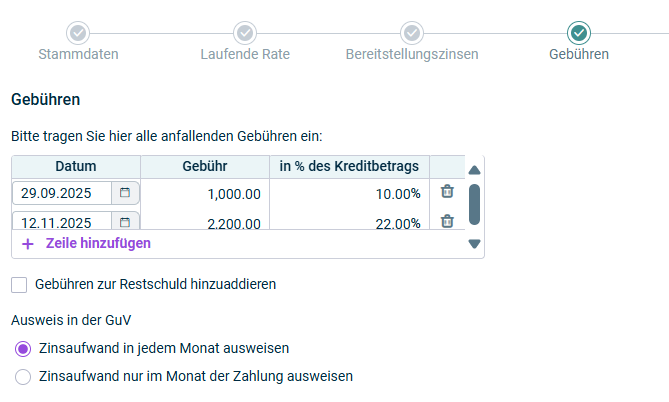Go to the Laufende Rate step

pos(245,54)
